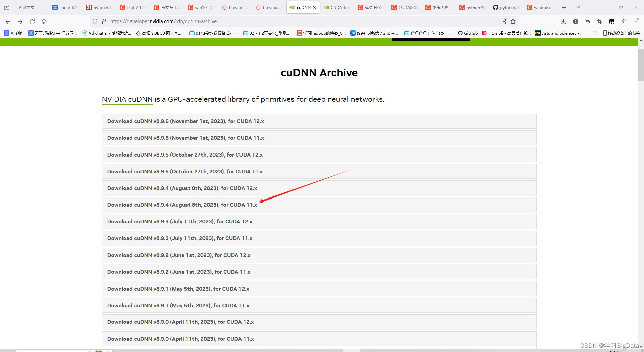Viewport: 644px width, 352px height.
Task: Open the browser hamburger menu
Action: (x=636, y=21)
